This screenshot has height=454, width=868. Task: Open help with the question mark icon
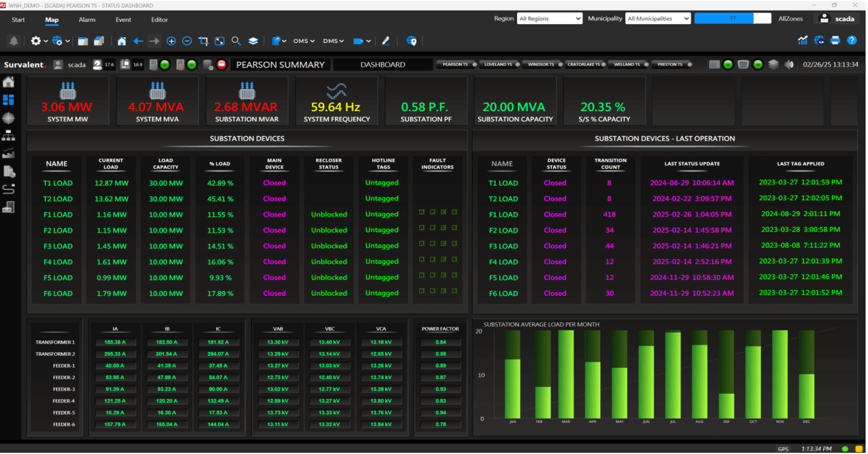[851, 41]
